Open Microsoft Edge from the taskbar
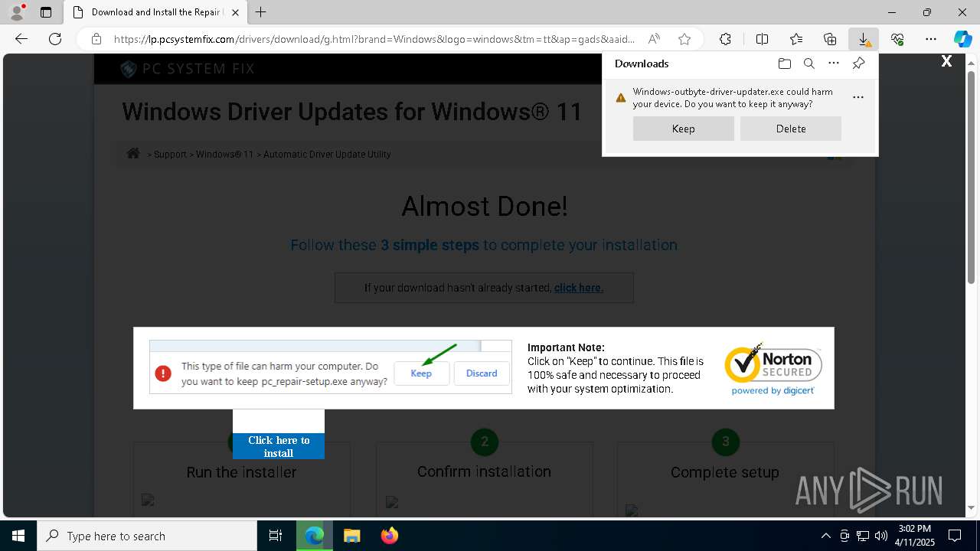Screen dimensions: 980x551 (x=315, y=536)
